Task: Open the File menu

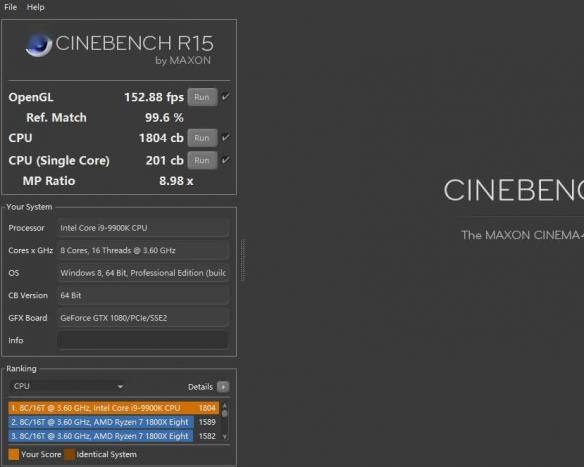Action: [x=10, y=7]
